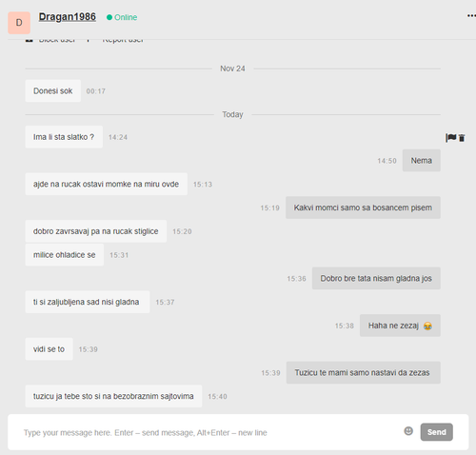
Task: Click the green Online status indicator
Action: point(122,17)
